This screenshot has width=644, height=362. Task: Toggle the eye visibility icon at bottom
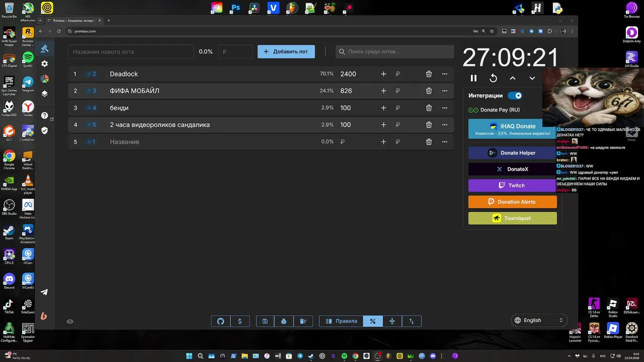click(70, 321)
